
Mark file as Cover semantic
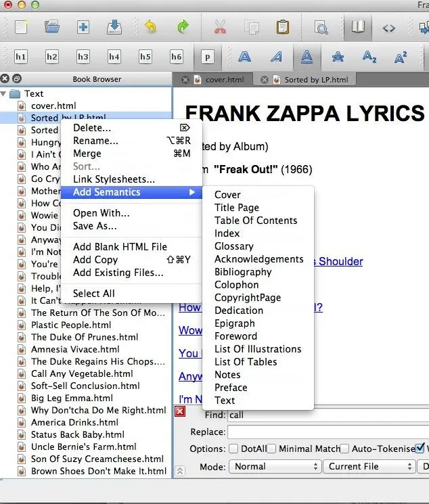point(258,195)
